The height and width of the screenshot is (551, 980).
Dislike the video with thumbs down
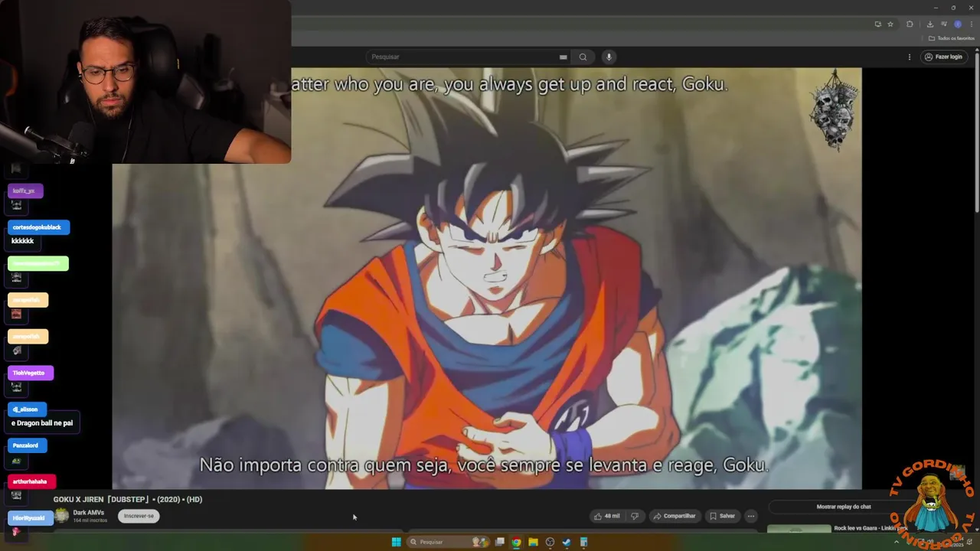point(634,516)
